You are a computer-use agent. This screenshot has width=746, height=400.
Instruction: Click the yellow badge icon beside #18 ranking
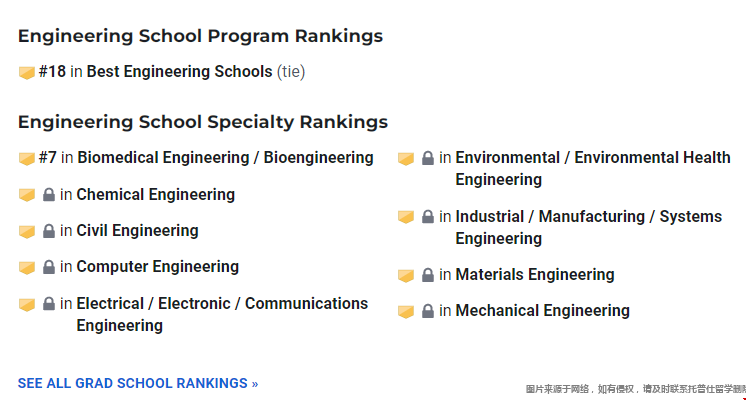point(27,72)
